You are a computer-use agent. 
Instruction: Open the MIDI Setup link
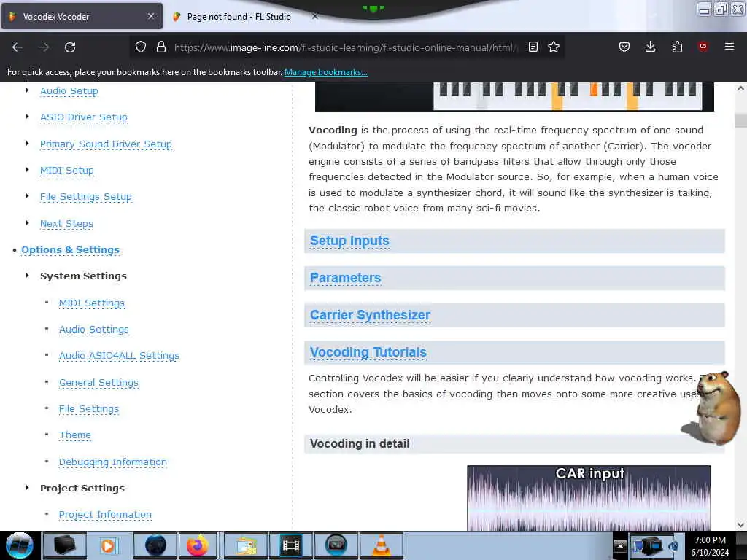(66, 170)
